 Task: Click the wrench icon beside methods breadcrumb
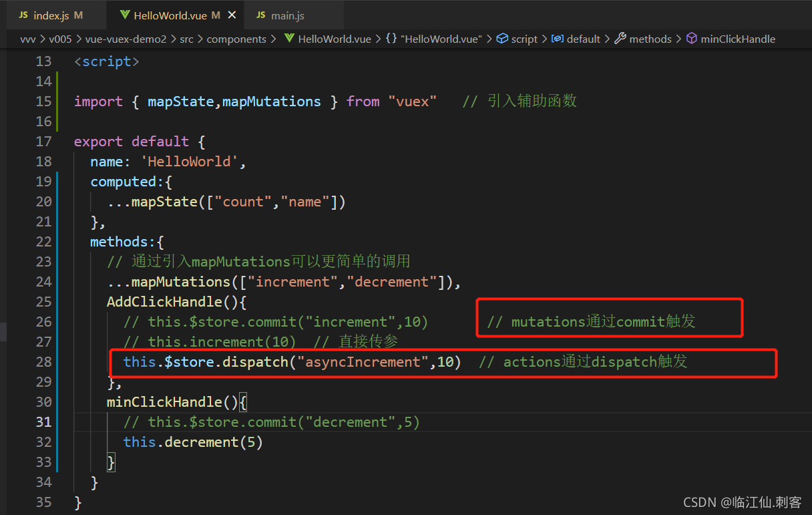[620, 39]
